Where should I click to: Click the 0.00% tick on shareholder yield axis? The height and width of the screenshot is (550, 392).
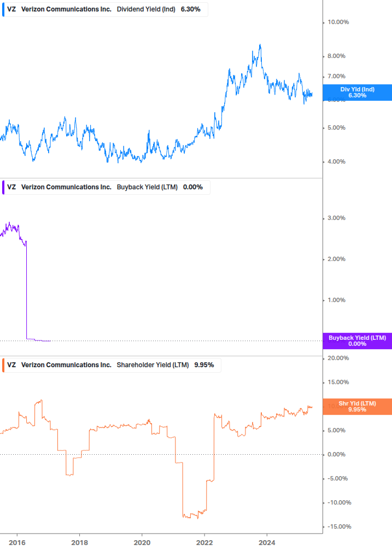(336, 455)
